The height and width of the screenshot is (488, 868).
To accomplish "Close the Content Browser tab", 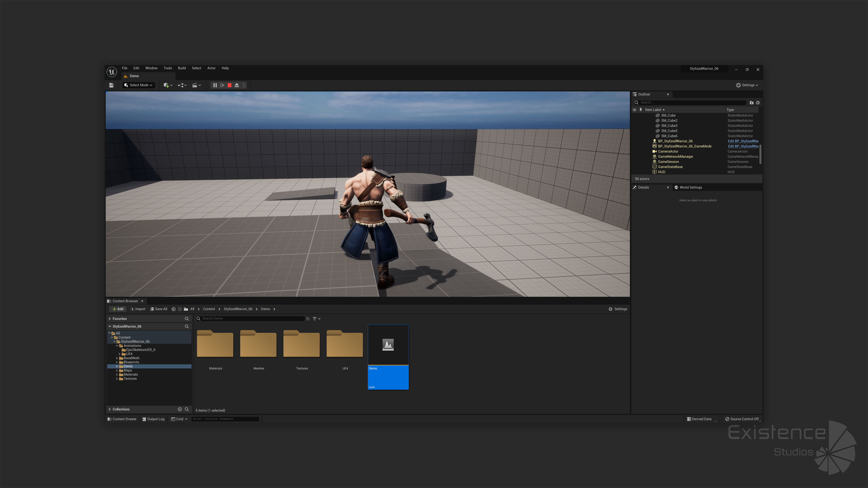I will (x=142, y=301).
